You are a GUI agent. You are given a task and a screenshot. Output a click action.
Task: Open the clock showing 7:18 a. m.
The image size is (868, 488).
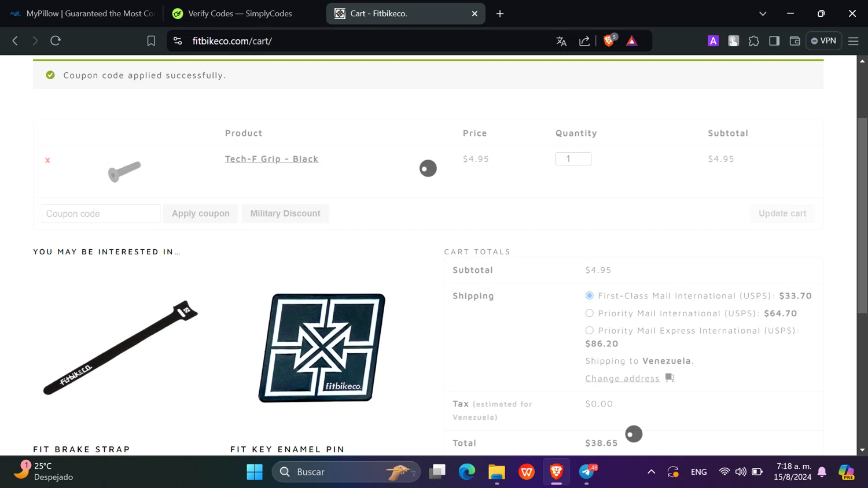click(793, 471)
